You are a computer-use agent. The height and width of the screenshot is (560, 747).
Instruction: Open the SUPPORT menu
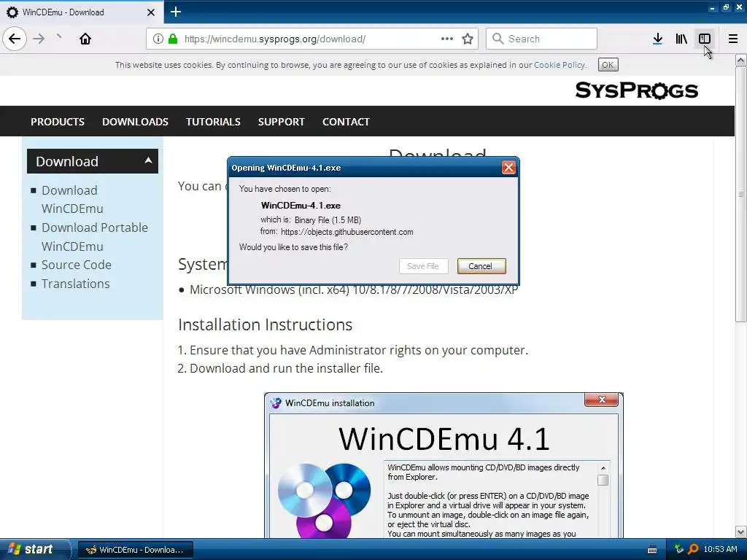pos(281,122)
